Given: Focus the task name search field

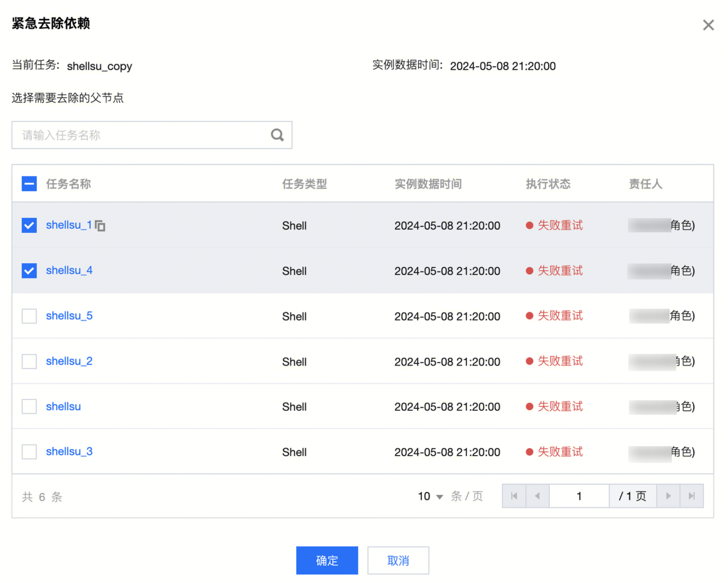Looking at the screenshot, I should (x=142, y=135).
